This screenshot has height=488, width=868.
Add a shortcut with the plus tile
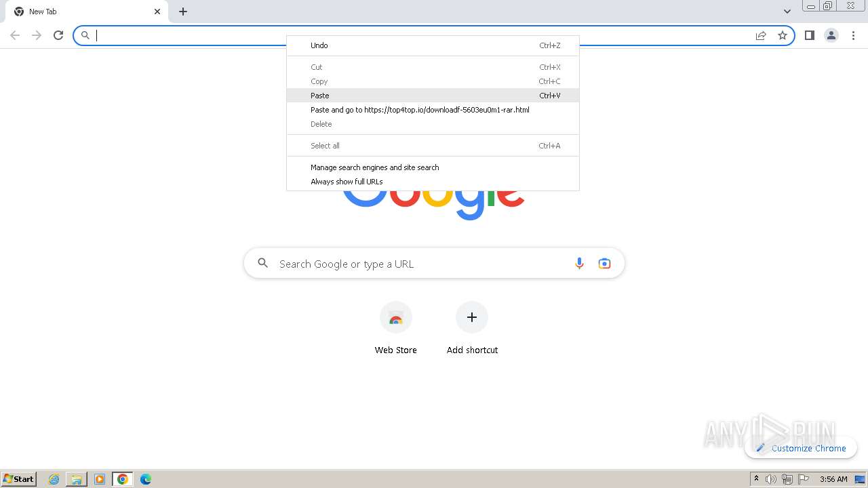click(472, 329)
